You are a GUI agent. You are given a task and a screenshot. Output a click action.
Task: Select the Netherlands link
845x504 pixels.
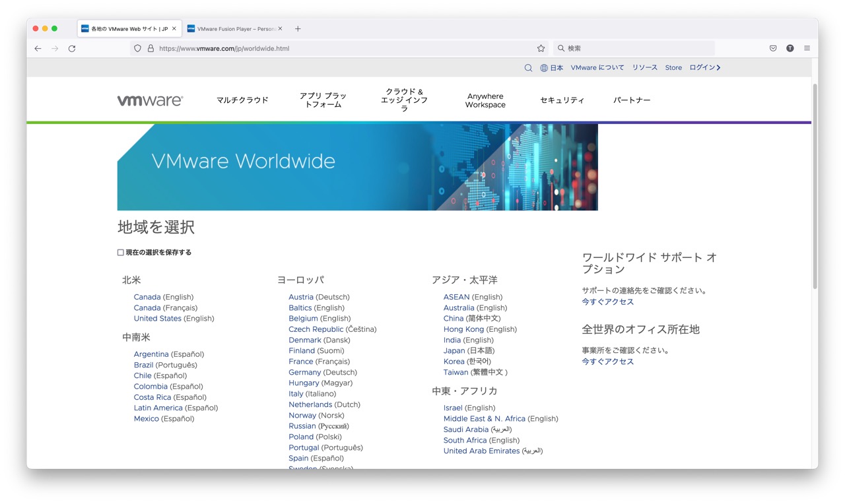coord(310,404)
